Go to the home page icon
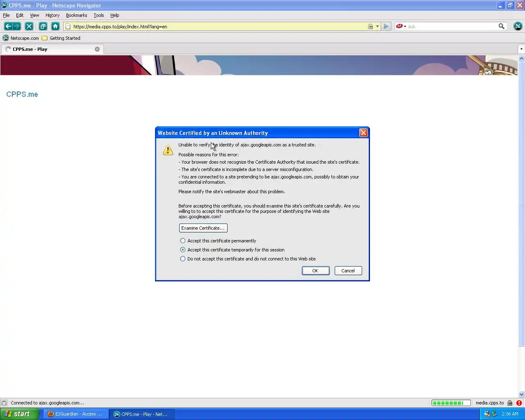Image resolution: width=525 pixels, height=420 pixels. (x=55, y=26)
